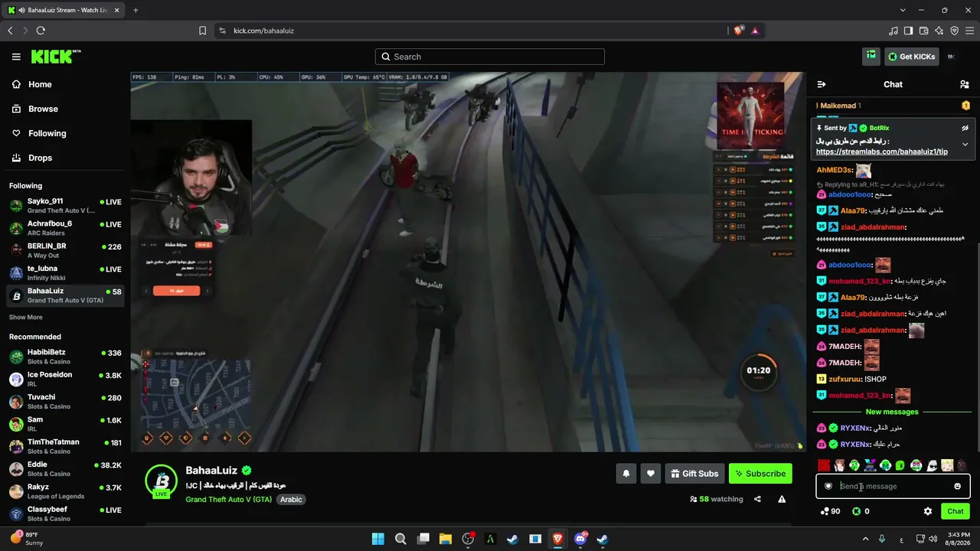Report the stream with warning icon
The height and width of the screenshot is (551, 980).
(x=782, y=499)
